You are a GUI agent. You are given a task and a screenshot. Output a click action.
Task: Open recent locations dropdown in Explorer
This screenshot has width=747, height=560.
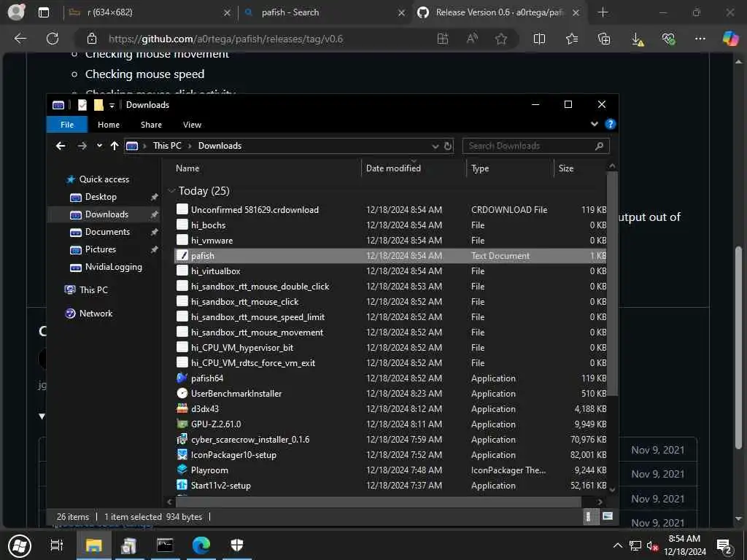coord(99,146)
